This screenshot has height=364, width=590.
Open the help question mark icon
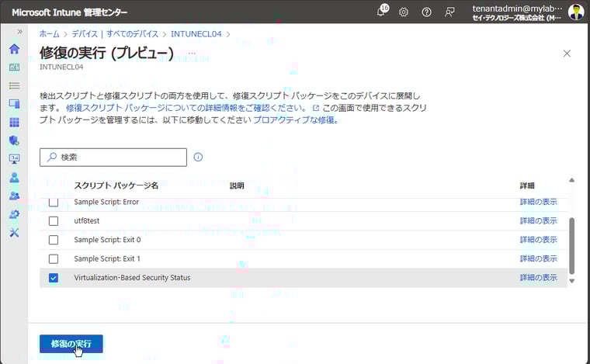[426, 12]
